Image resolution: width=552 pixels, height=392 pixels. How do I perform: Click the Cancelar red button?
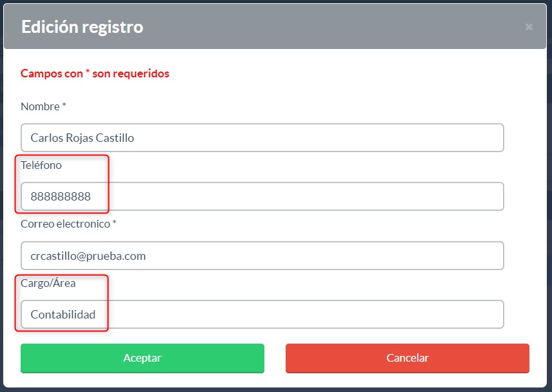pos(408,358)
